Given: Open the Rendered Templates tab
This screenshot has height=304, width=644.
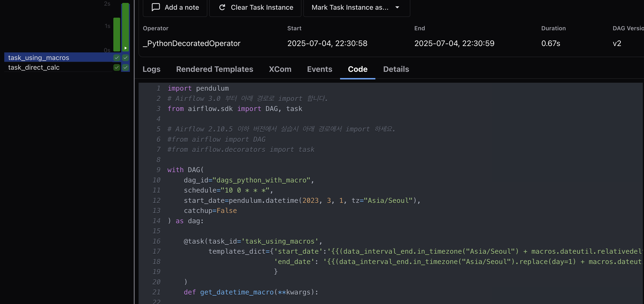Looking at the screenshot, I should click(214, 69).
